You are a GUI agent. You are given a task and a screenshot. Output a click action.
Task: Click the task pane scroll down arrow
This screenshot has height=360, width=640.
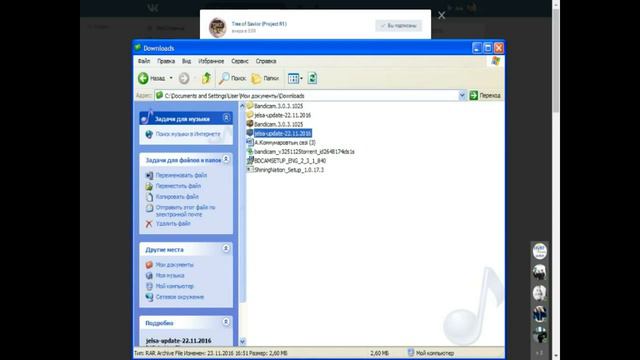[242, 341]
